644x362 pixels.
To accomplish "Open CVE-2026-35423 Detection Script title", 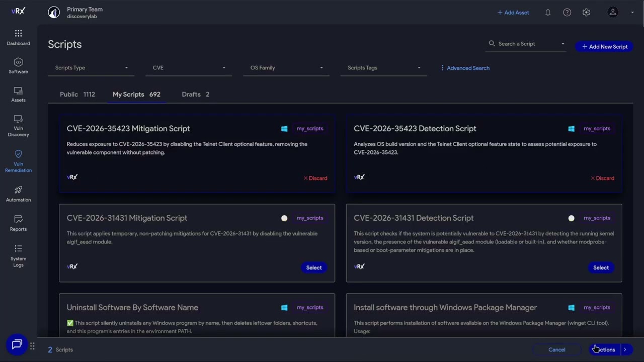I will 415,129.
